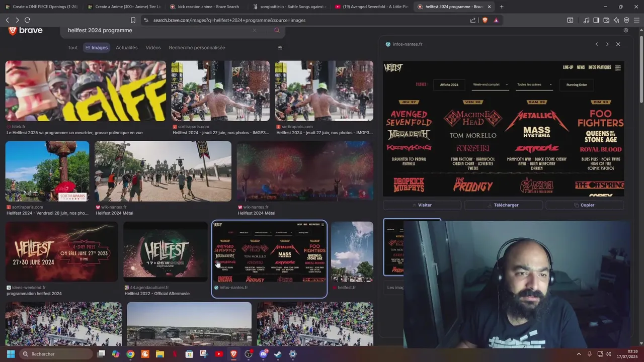The image size is (644, 362).
Task: Open the Brave Rewards triangle icon
Action: 496,20
